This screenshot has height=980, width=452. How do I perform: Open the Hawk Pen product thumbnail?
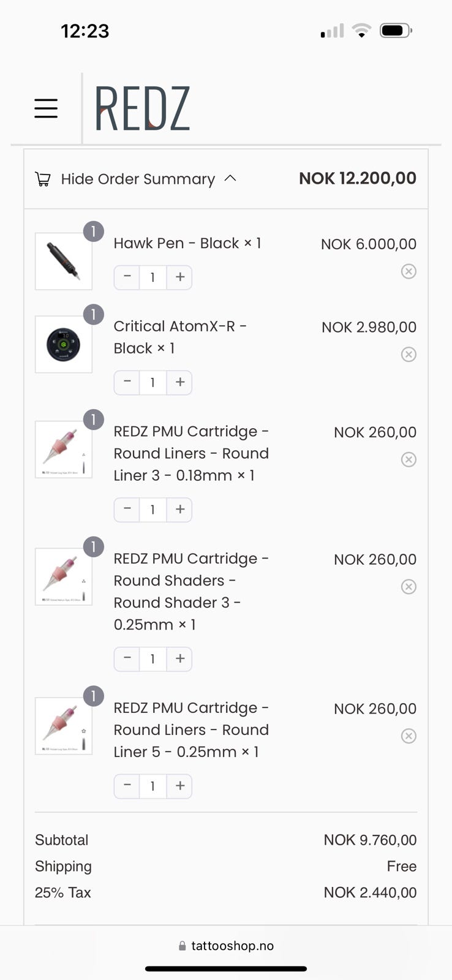tap(64, 261)
